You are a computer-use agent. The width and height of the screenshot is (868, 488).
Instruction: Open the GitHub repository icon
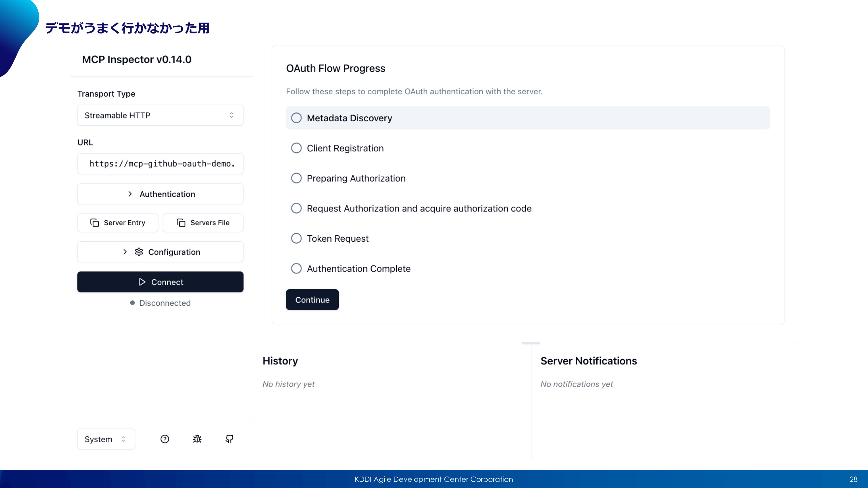(x=229, y=439)
